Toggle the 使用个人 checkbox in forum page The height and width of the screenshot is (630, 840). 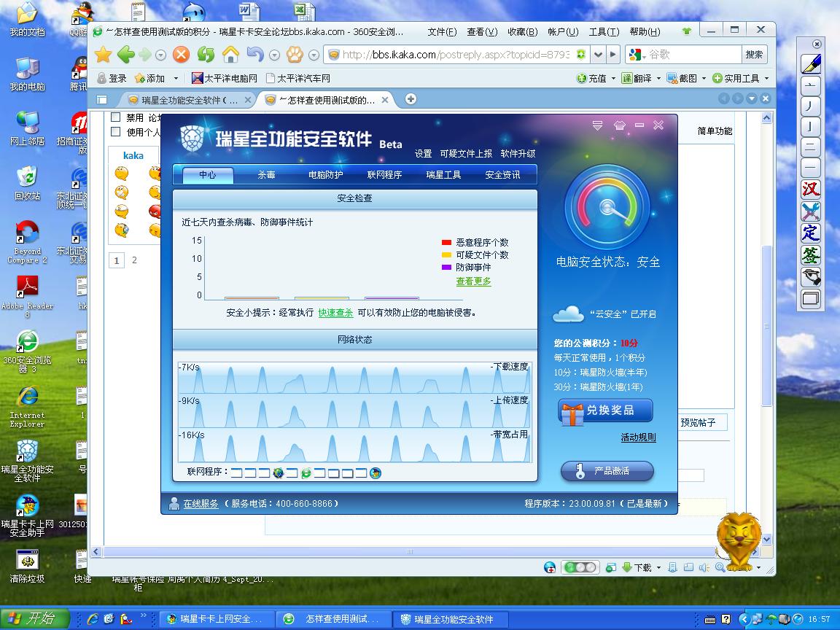(115, 131)
